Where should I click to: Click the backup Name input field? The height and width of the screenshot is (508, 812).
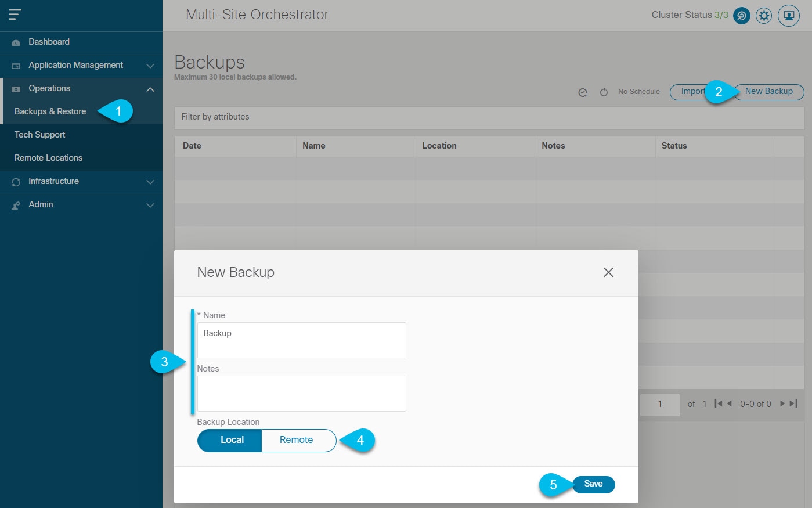tap(302, 340)
